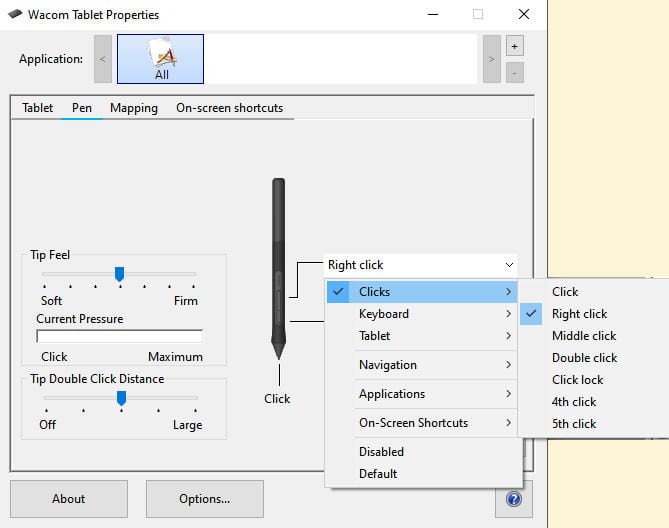
Task: Select Click from the Clicks submenu
Action: click(x=594, y=292)
